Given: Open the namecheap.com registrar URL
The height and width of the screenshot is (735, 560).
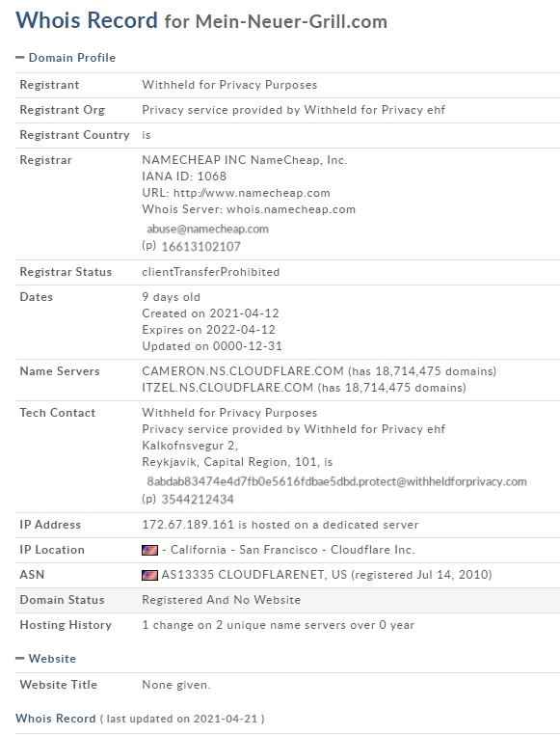Looking at the screenshot, I should [252, 193].
